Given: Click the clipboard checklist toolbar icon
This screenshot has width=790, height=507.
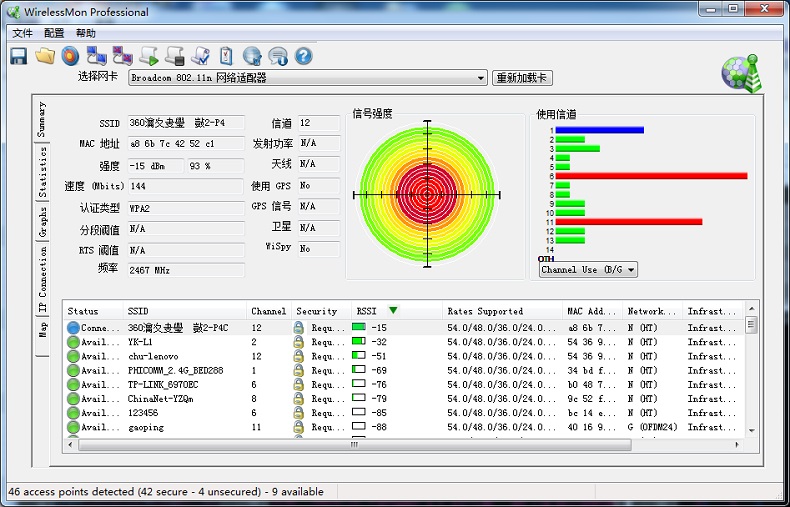Looking at the screenshot, I should coord(227,56).
